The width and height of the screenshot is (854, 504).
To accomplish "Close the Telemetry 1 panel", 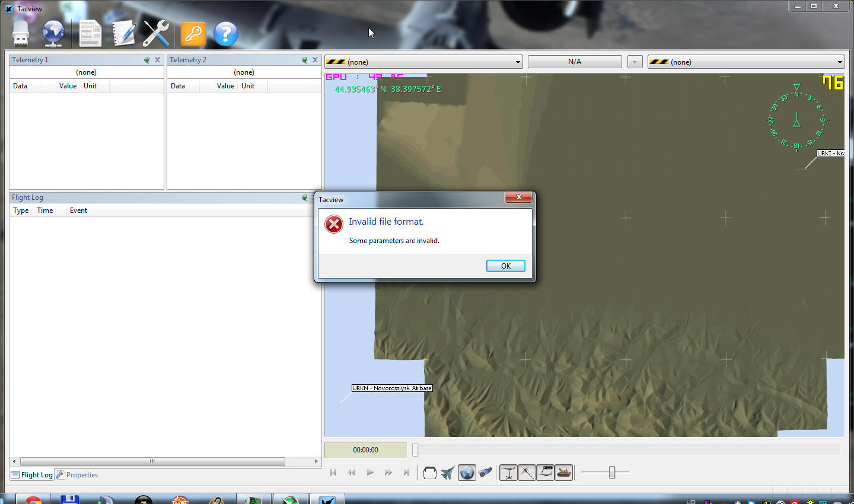I will pos(157,60).
